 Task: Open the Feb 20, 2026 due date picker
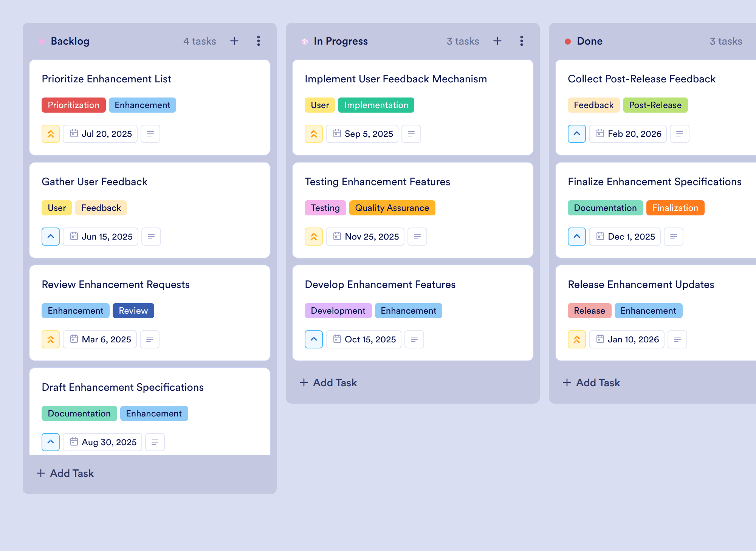point(628,134)
